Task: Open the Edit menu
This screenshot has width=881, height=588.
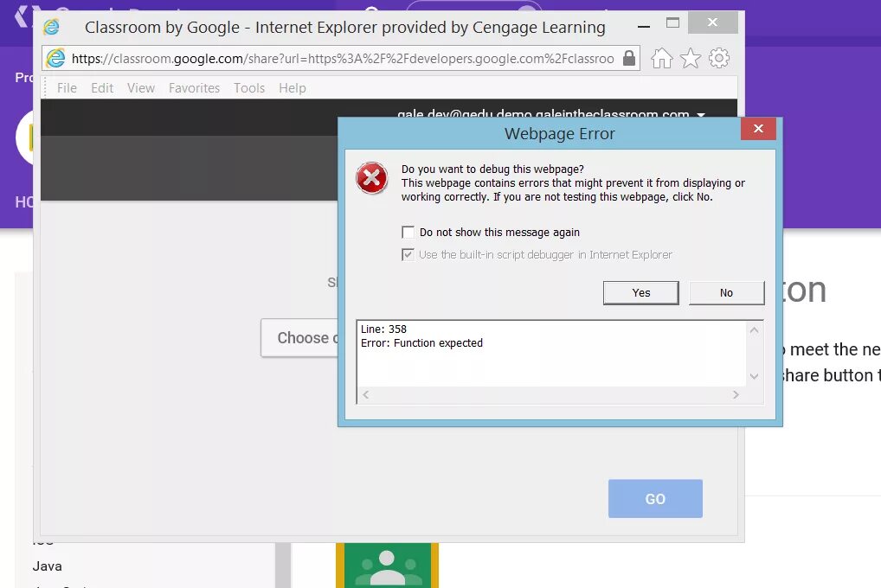Action: 102,88
